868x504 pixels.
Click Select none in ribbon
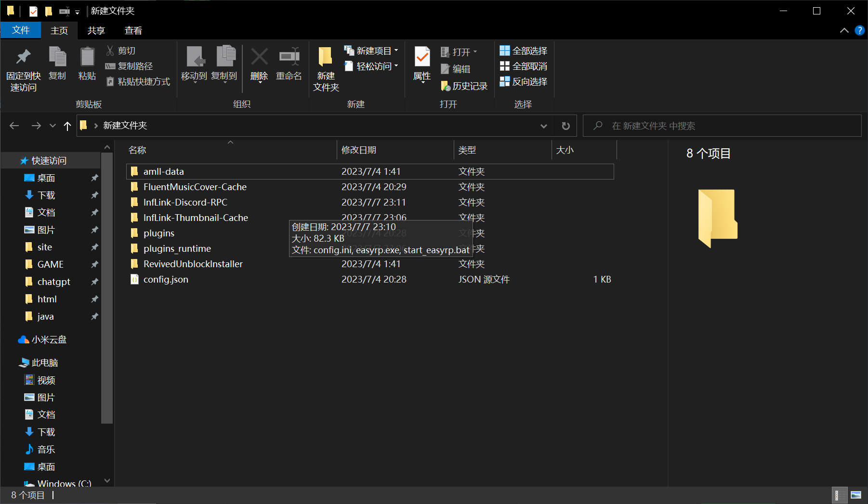click(523, 66)
